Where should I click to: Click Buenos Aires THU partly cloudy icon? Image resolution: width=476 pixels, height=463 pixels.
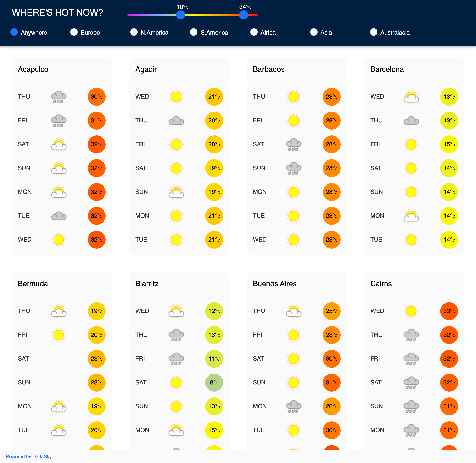pos(294,311)
